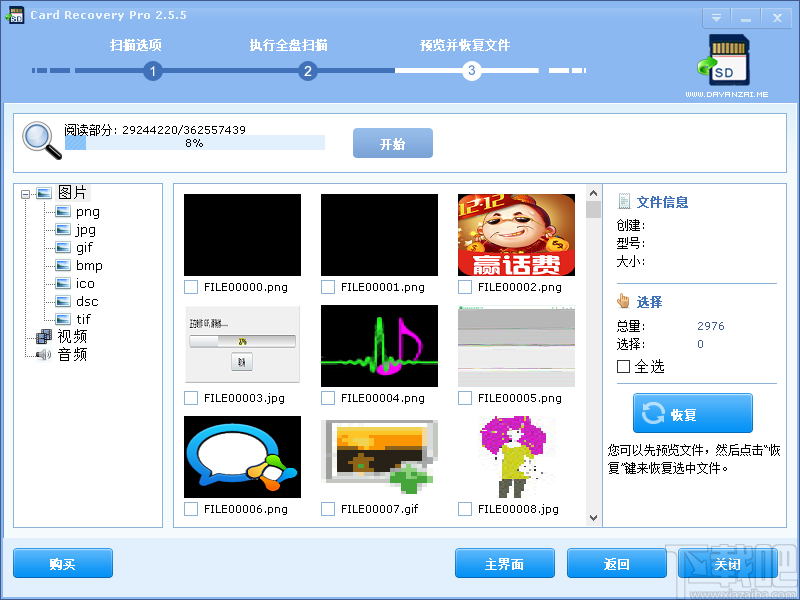Click the Card Recovery Pro title bar icon
This screenshot has height=600, width=800.
tap(15, 15)
